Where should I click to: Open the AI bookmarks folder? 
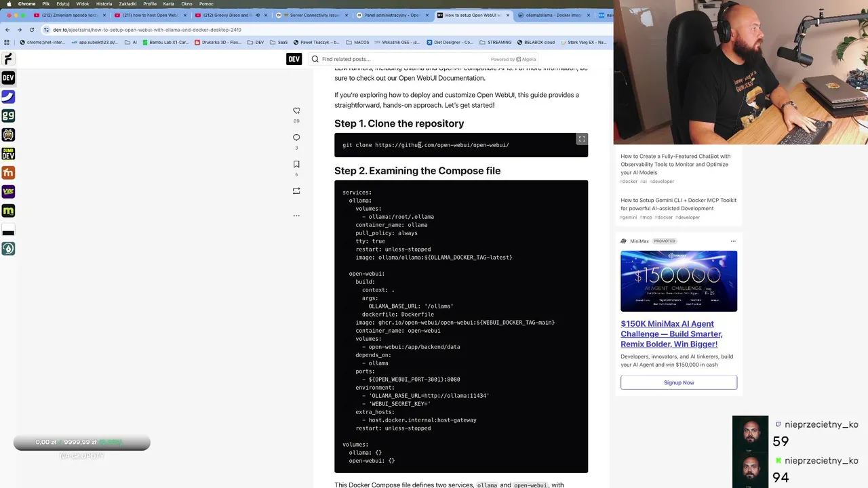131,42
